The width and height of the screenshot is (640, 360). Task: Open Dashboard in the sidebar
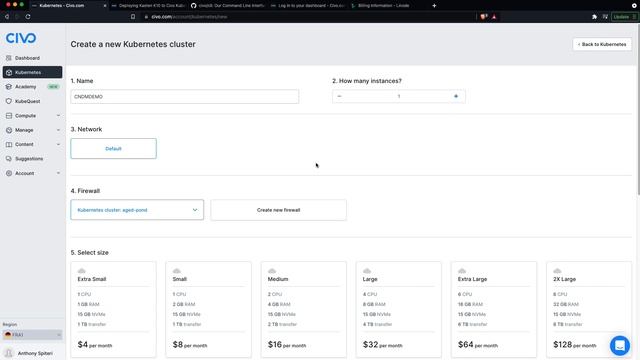click(27, 58)
